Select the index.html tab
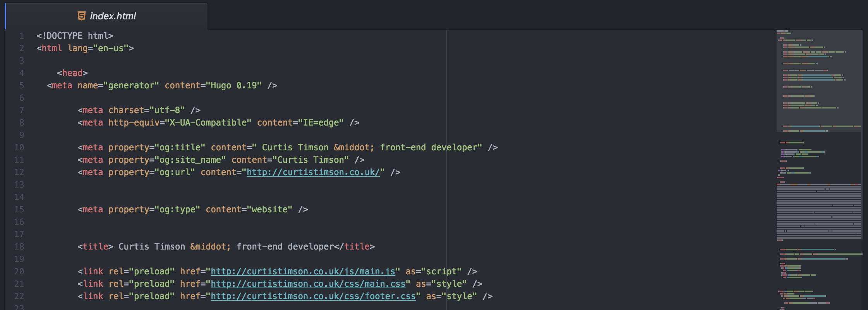 click(112, 16)
